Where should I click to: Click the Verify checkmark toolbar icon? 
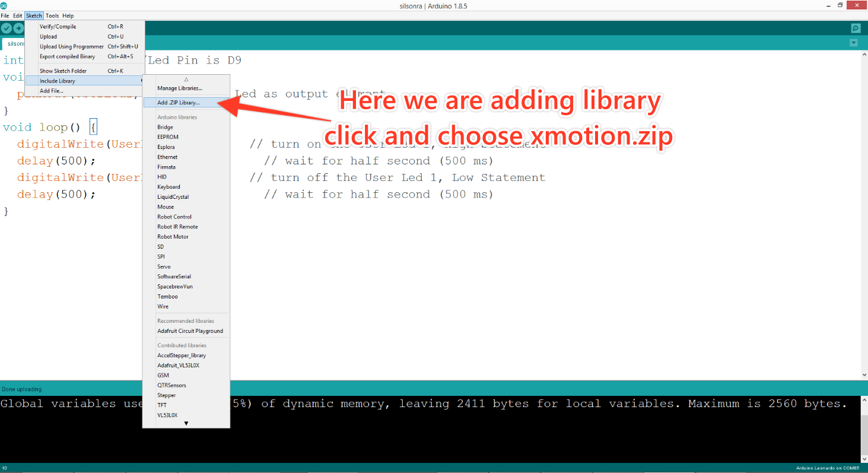tap(6, 28)
